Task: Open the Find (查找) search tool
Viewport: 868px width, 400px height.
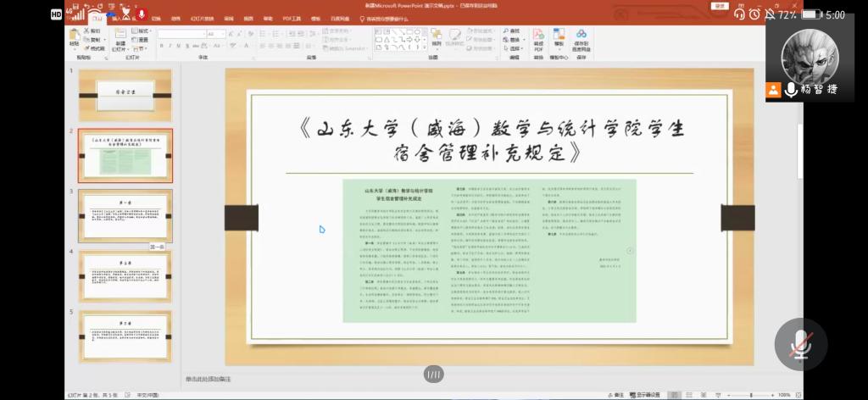Action: pyautogui.click(x=513, y=31)
